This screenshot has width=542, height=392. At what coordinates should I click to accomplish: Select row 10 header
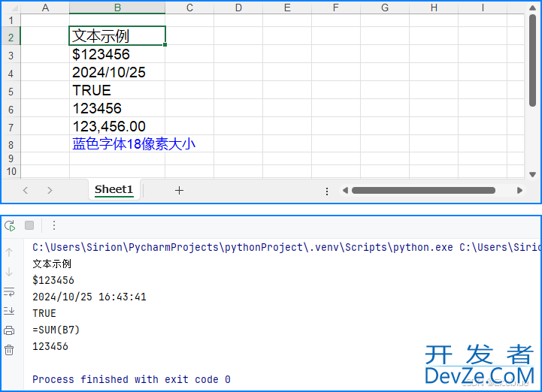[11, 171]
